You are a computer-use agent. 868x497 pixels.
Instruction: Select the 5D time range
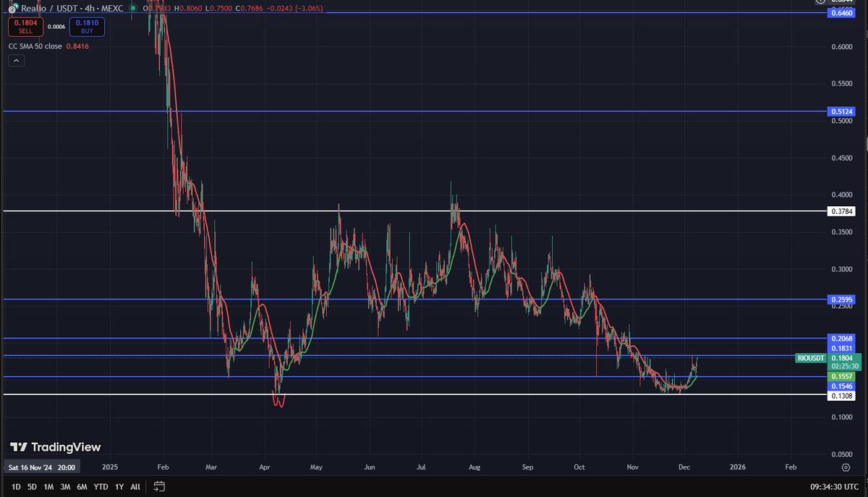(32, 487)
